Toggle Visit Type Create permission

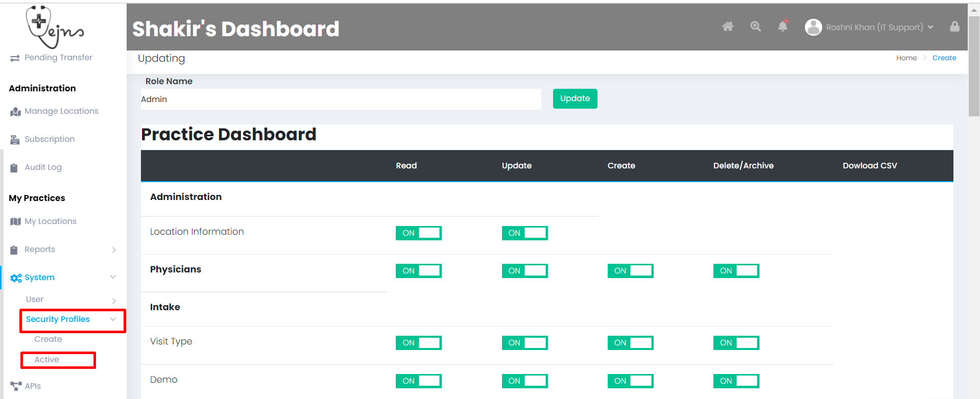pyautogui.click(x=630, y=343)
